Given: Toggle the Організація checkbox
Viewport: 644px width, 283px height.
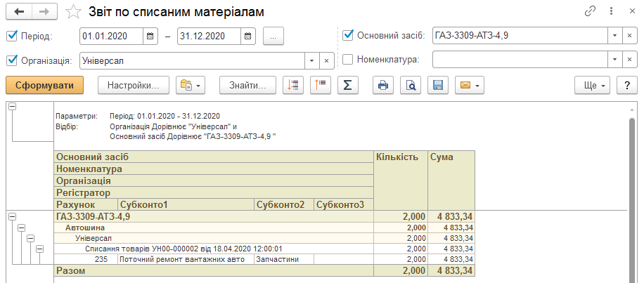Looking at the screenshot, I should [12, 60].
